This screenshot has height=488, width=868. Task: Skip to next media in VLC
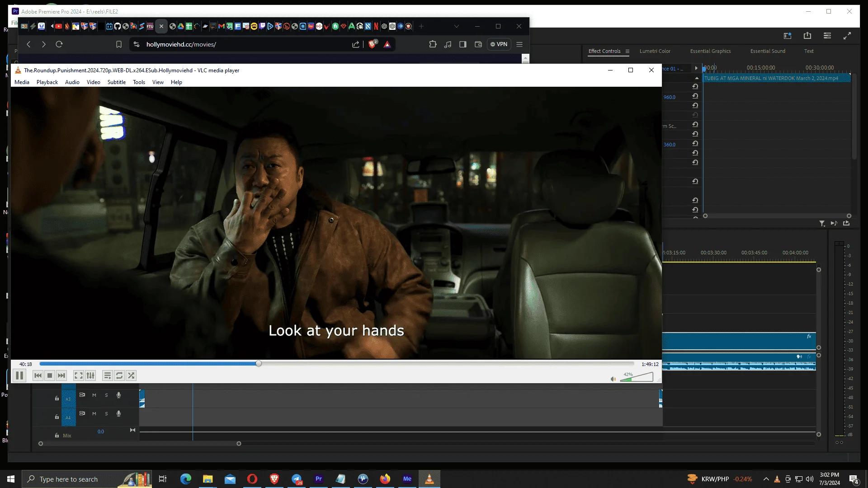61,375
